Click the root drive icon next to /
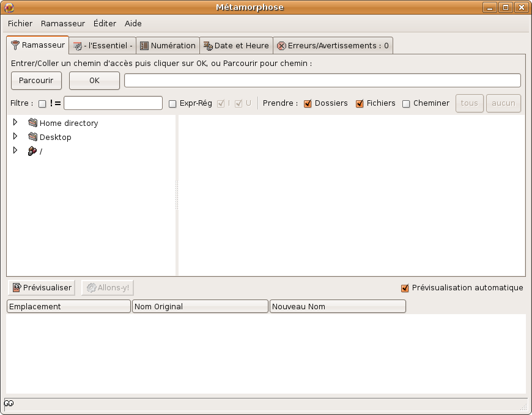Viewport: 532px width, 415px height. 32,151
